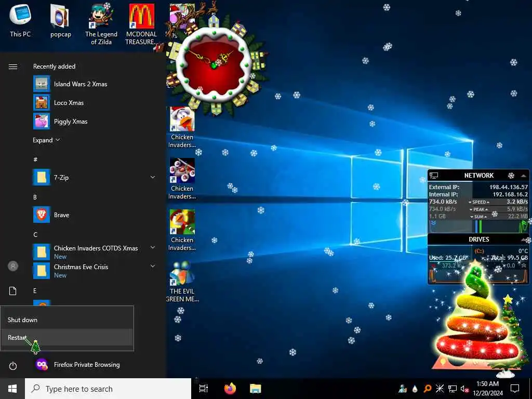
Task: Click blue double-chevron in Network widget graph
Action: 433,223
